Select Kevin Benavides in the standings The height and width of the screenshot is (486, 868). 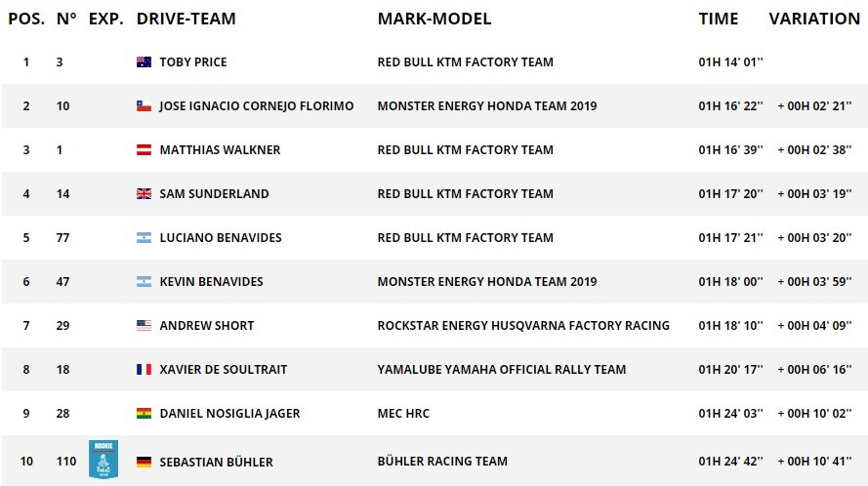[212, 282]
